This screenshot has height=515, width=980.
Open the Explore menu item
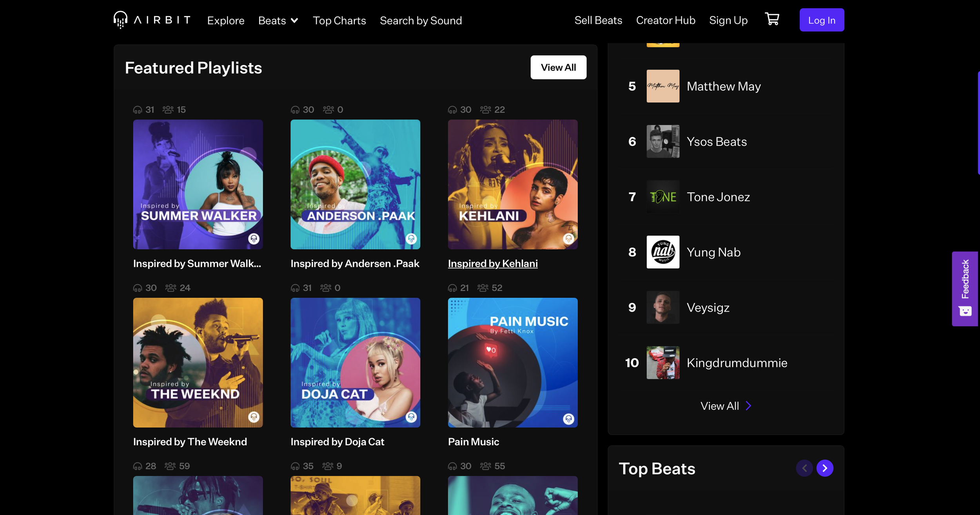click(x=226, y=20)
